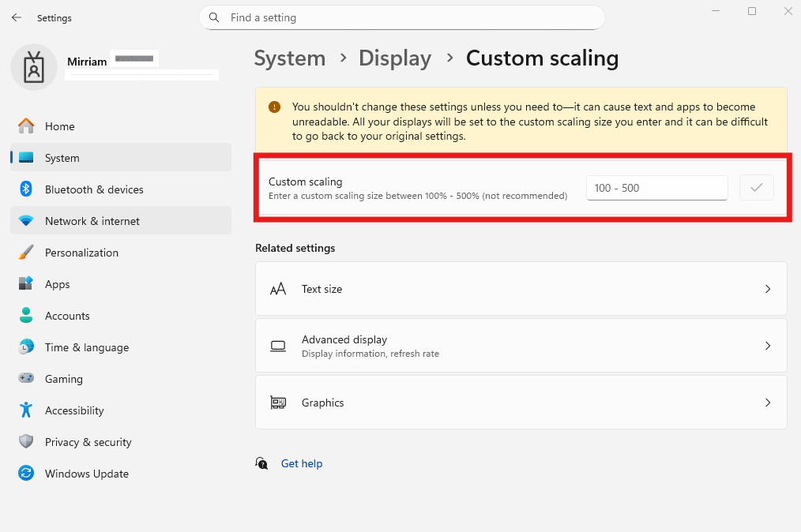The image size is (801, 532).
Task: Minimize the Settings window
Action: [x=716, y=11]
